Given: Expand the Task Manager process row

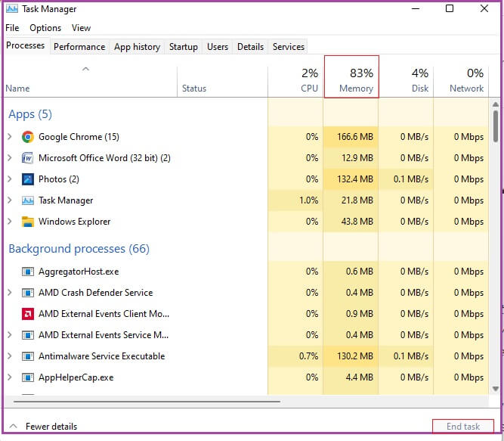Looking at the screenshot, I should tap(10, 200).
